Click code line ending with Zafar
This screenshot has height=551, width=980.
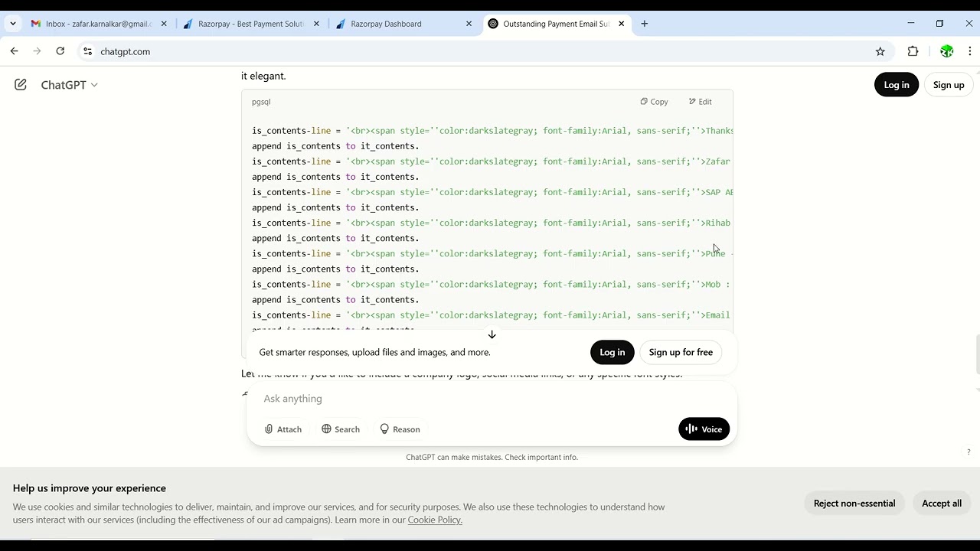pos(492,161)
